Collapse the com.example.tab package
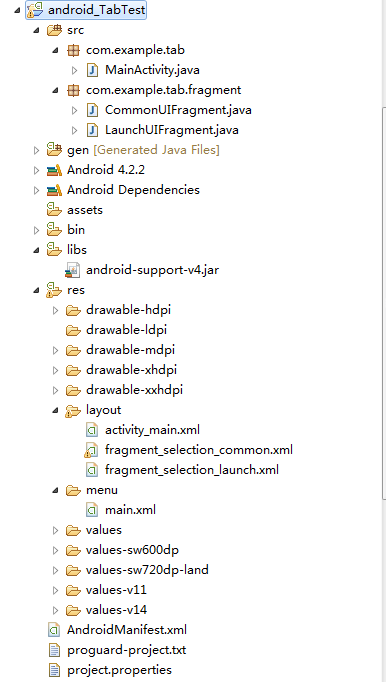386x682 pixels. tap(56, 50)
